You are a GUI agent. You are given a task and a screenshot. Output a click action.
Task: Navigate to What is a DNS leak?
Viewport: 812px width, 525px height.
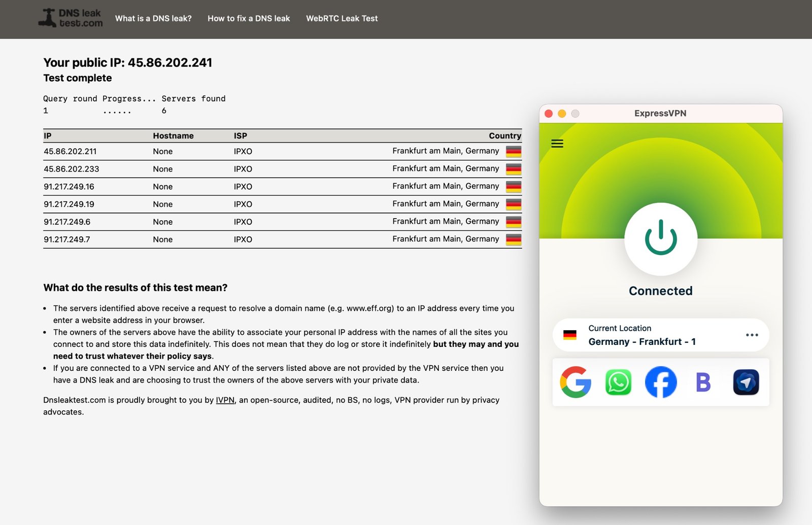pos(153,18)
